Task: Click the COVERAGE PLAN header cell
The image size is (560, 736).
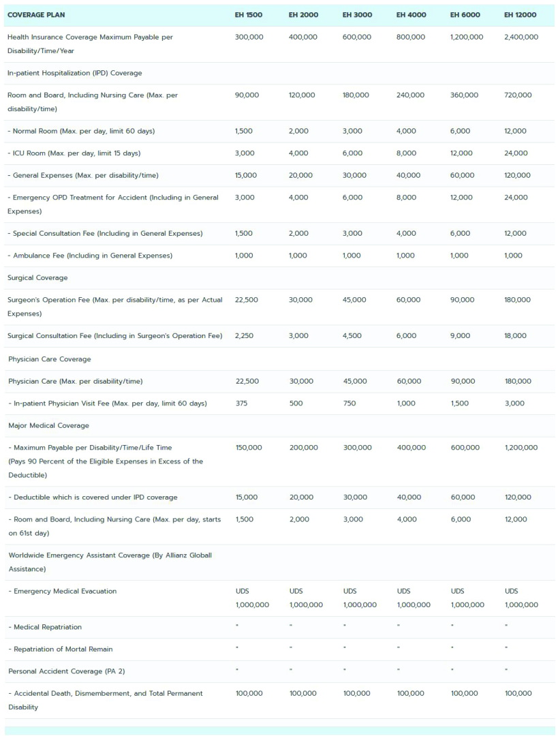Action: (36, 15)
